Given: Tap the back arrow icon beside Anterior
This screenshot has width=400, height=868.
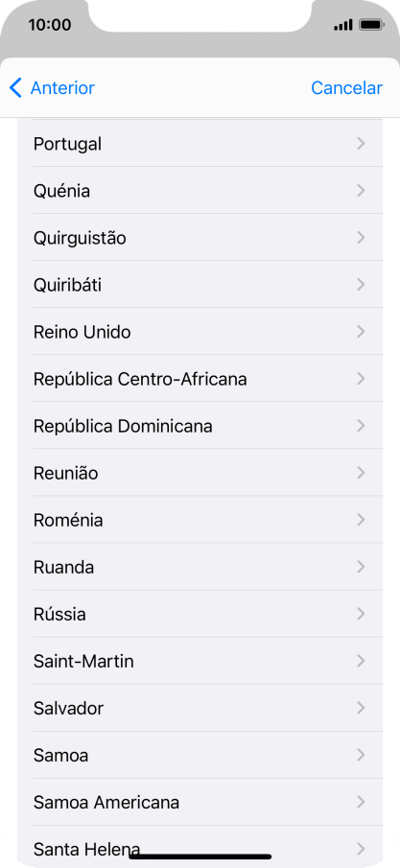Looking at the screenshot, I should pyautogui.click(x=15, y=88).
